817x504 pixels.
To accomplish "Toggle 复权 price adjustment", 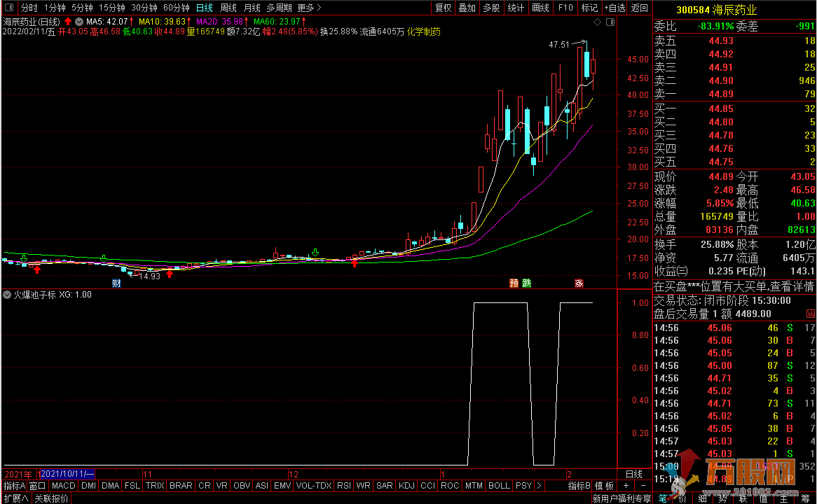I will [x=443, y=8].
